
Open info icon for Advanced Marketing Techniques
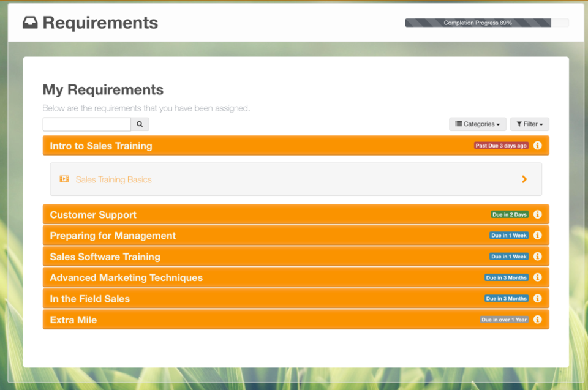tap(537, 277)
